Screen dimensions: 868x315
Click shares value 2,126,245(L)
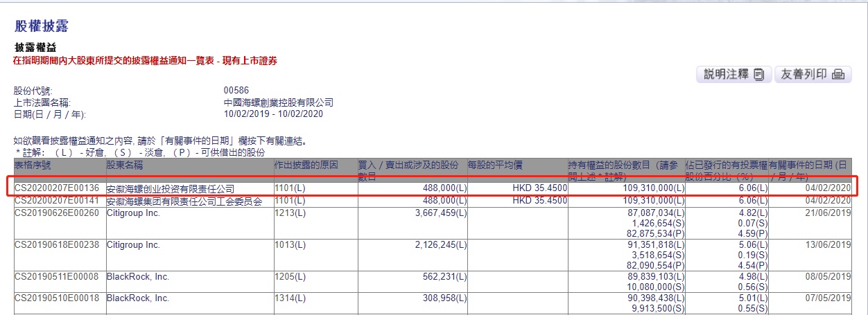tap(440, 244)
